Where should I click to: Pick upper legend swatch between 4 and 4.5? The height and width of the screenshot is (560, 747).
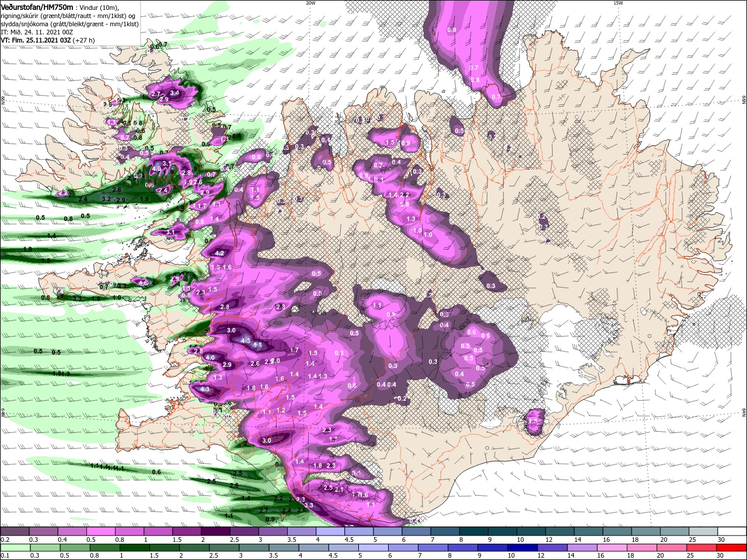point(330,531)
